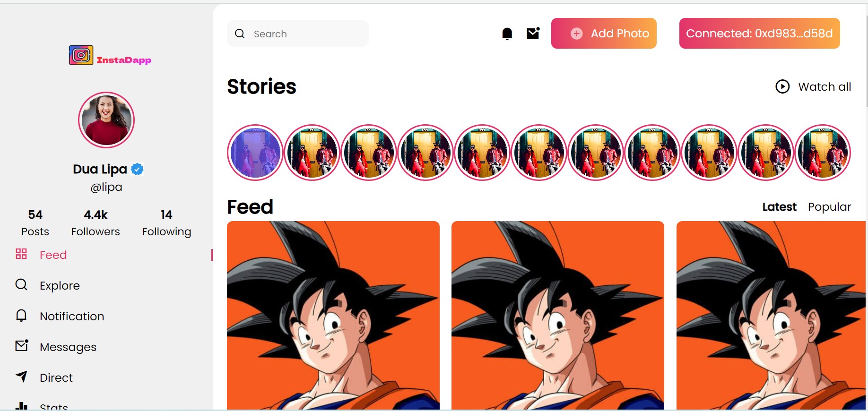Image resolution: width=868 pixels, height=411 pixels.
Task: Click the Add Photo button
Action: pos(604,33)
